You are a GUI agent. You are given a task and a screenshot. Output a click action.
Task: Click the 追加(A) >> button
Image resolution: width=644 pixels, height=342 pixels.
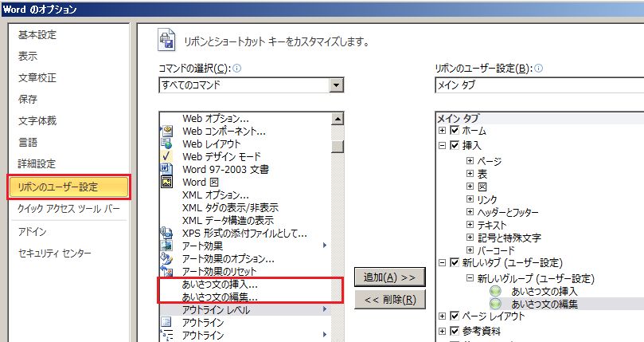tap(389, 277)
